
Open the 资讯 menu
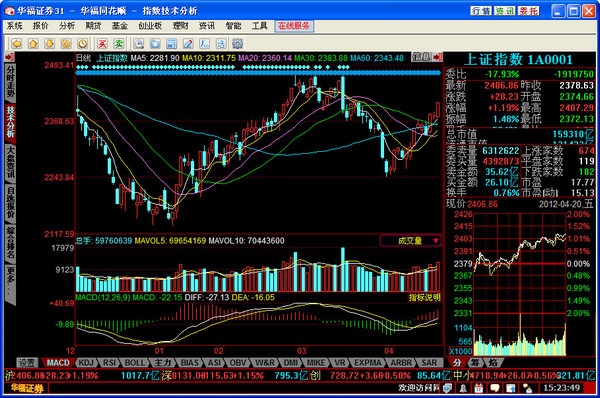click(207, 26)
